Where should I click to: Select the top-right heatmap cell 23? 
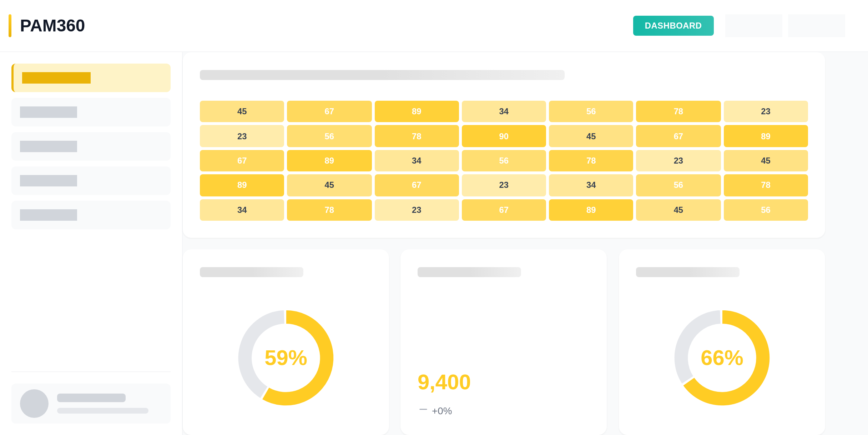coord(766,111)
